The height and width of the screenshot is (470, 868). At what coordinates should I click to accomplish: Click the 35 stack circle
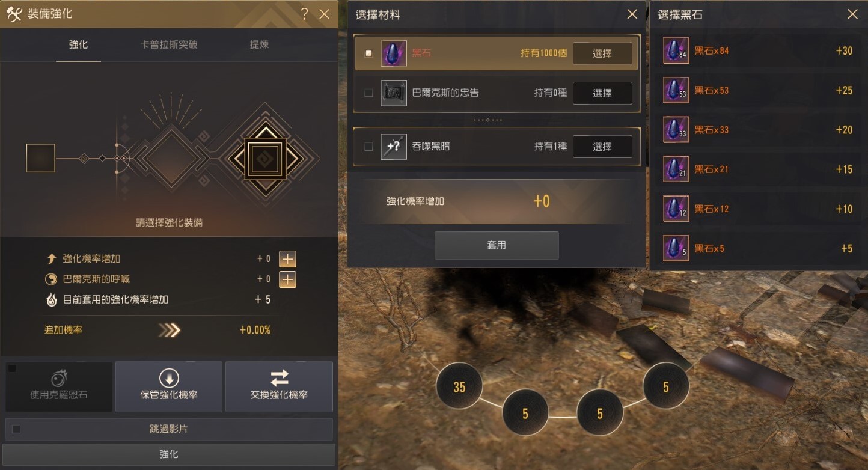(x=459, y=387)
